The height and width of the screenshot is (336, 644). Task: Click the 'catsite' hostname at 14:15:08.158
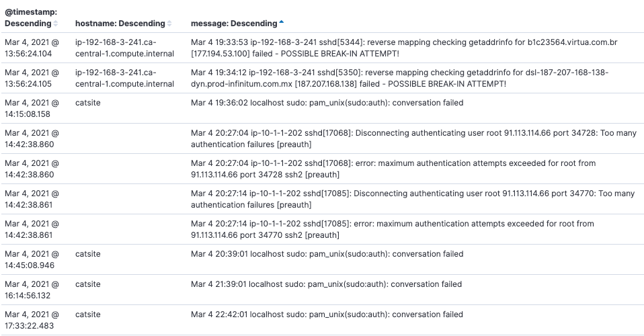point(88,103)
